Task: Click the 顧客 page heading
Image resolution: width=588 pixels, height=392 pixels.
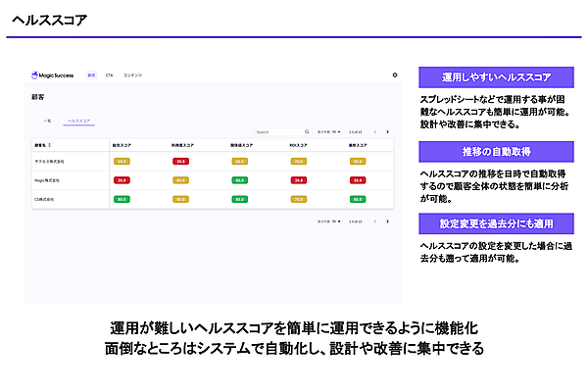Action: point(38,97)
